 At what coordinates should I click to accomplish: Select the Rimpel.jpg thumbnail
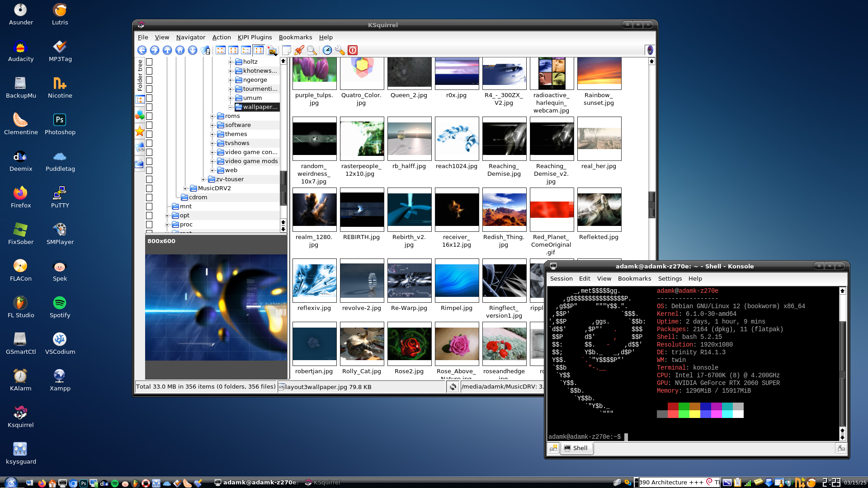pos(457,286)
